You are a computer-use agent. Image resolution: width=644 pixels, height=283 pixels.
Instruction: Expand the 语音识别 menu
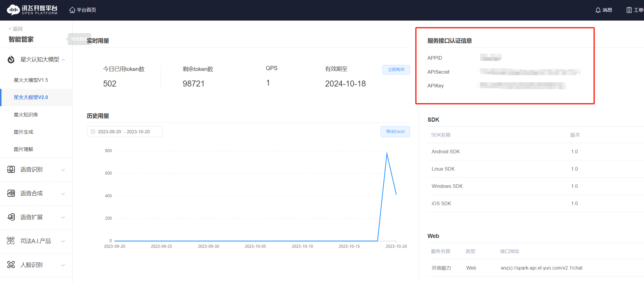coord(63,170)
